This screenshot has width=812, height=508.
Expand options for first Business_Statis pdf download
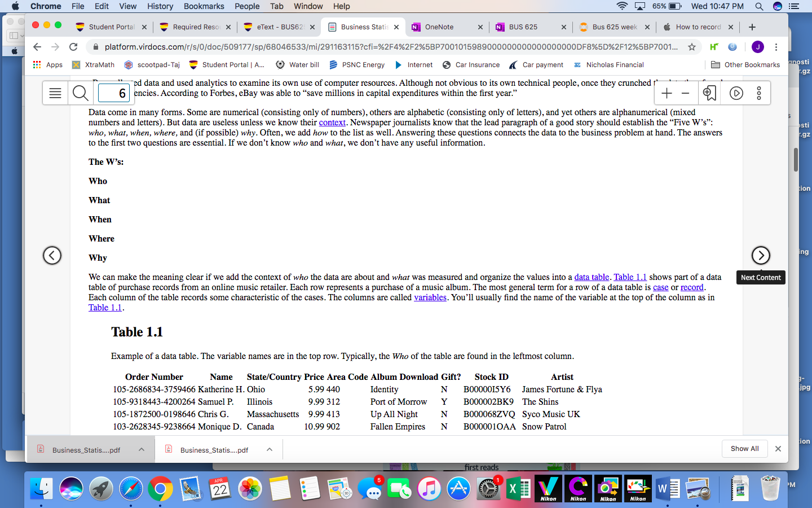(x=142, y=449)
